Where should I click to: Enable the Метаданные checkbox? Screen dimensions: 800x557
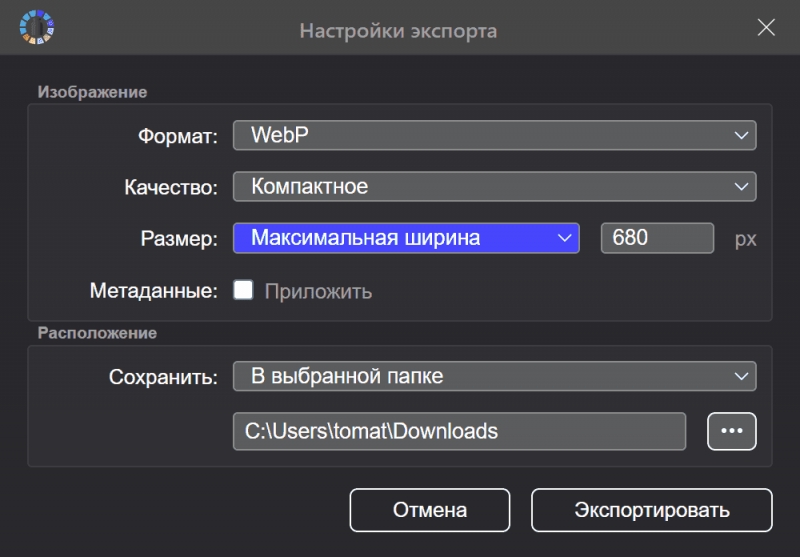pyautogui.click(x=243, y=291)
